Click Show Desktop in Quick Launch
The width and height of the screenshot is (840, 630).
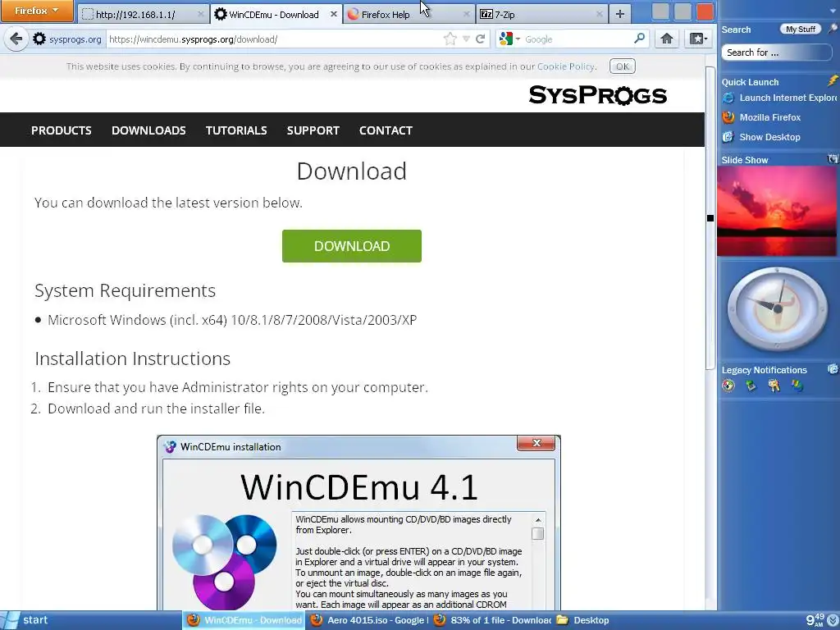click(761, 137)
